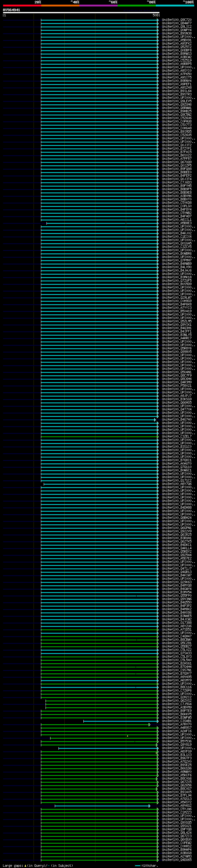
Task: Select hit label UniRef100_C5YJA6
Action: click(x=176, y=809)
